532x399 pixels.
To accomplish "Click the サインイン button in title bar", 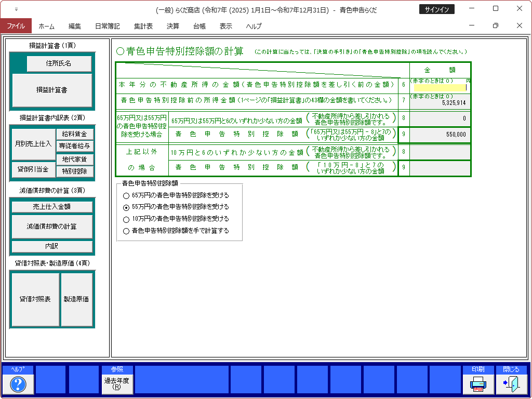I will [436, 9].
